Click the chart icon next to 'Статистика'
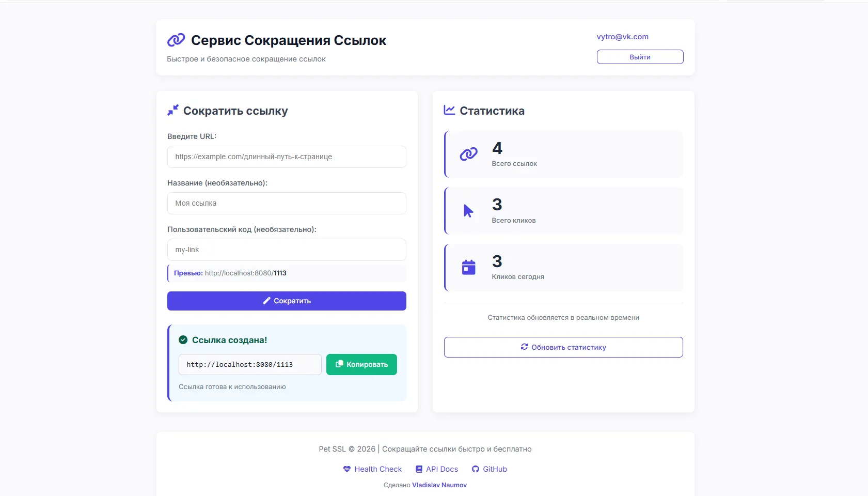The height and width of the screenshot is (496, 868). (x=449, y=110)
